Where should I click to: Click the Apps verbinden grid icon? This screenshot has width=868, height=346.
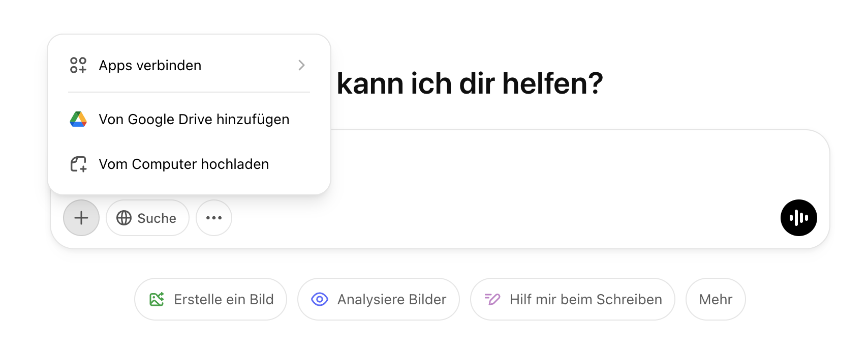pyautogui.click(x=78, y=65)
